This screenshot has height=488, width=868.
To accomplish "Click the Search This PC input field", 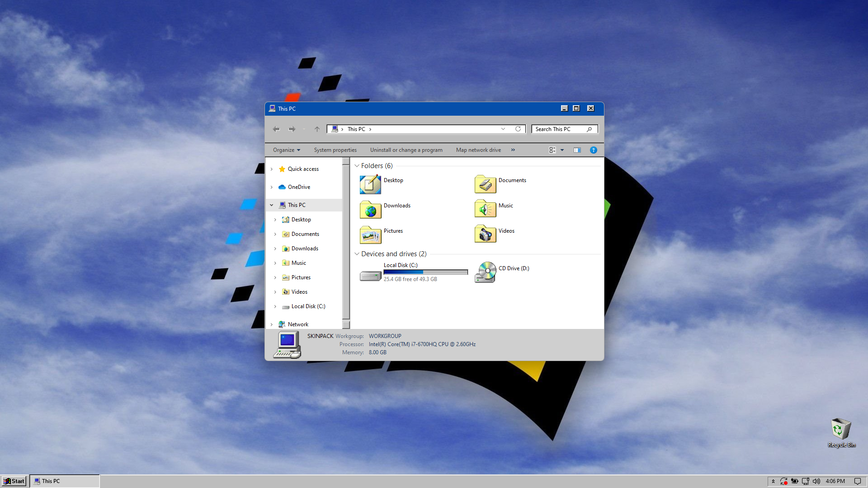I will [x=560, y=129].
